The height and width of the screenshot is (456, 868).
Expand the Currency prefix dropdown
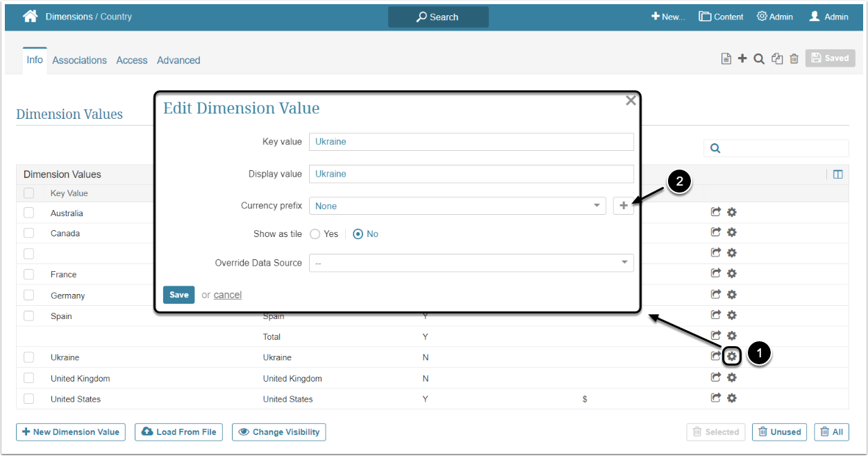(458, 206)
